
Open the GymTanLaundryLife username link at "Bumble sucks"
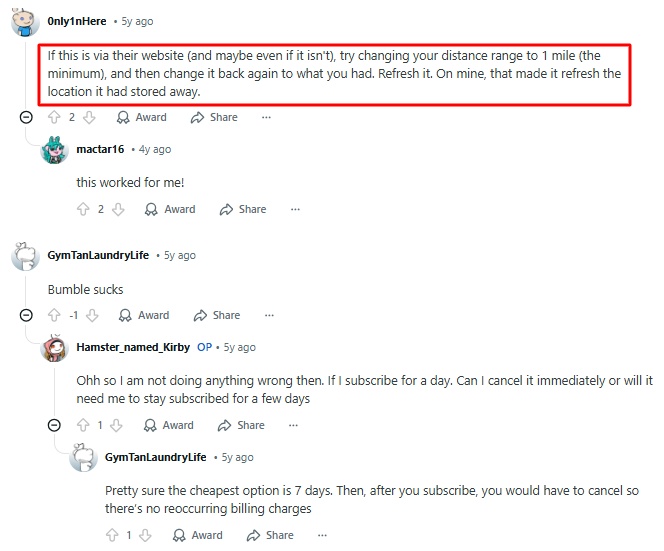(x=98, y=255)
